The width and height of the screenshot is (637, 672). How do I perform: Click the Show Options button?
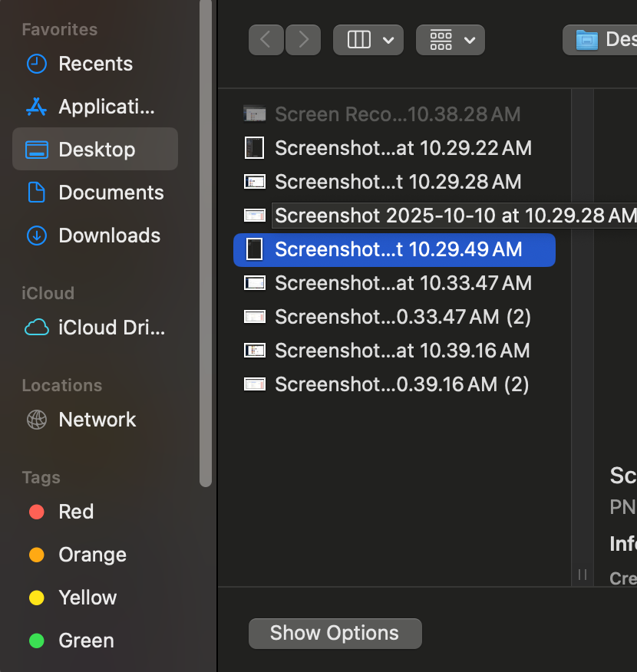tap(335, 634)
